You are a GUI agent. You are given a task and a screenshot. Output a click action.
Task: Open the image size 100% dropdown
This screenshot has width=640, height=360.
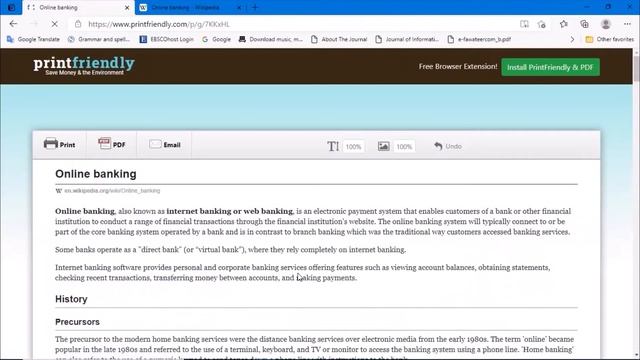point(404,147)
